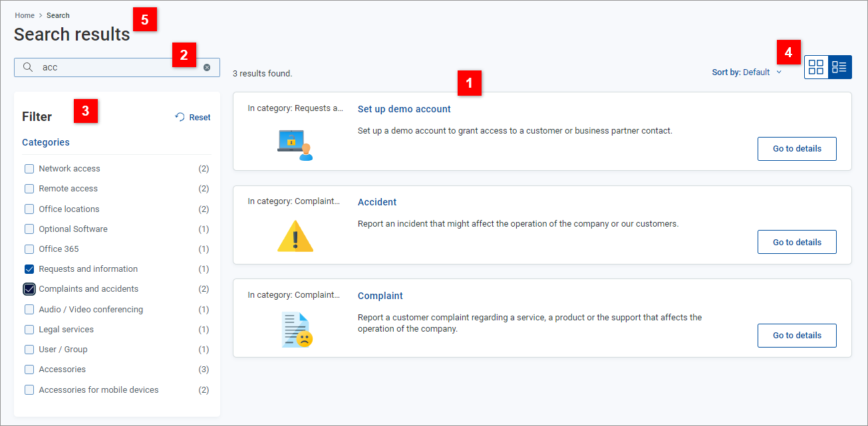Switch to grid tile view icon
Viewport: 868px width, 426px height.
816,67
